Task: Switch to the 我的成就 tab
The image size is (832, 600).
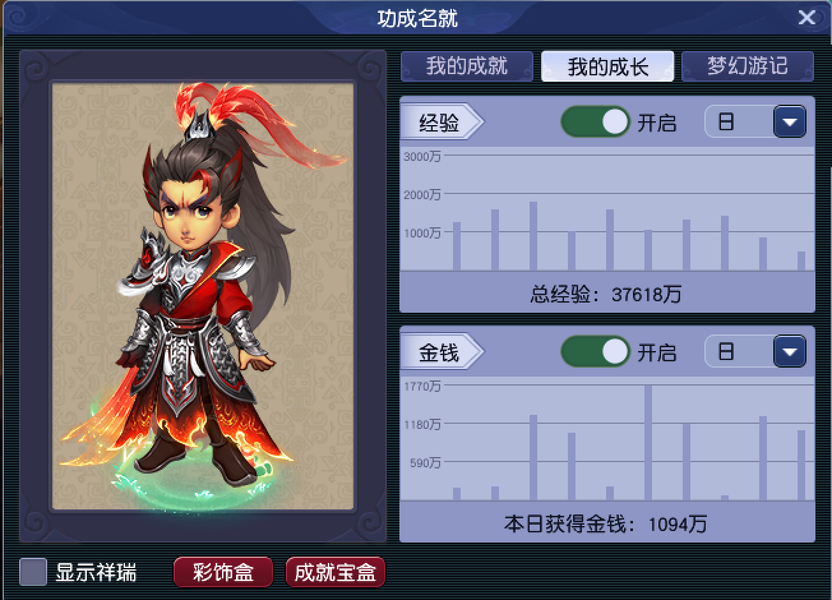Action: click(x=467, y=66)
